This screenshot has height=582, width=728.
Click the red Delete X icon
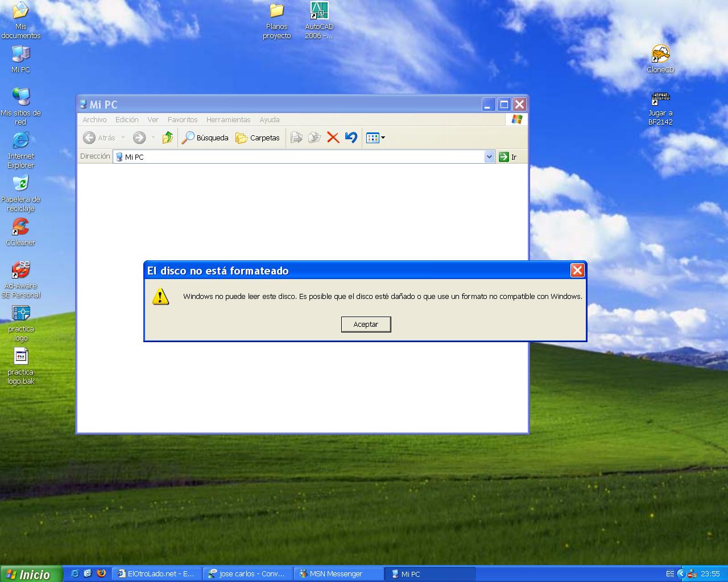pos(333,138)
